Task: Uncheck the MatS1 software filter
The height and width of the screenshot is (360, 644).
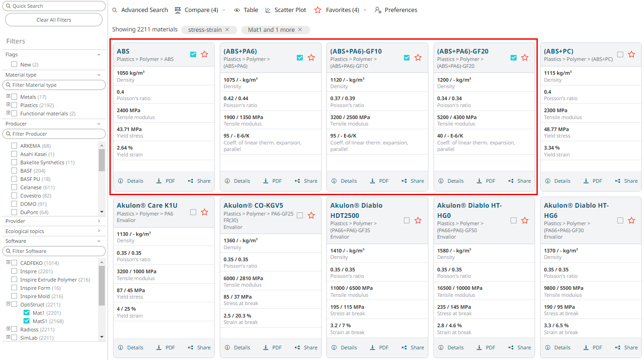Action: 27,321
